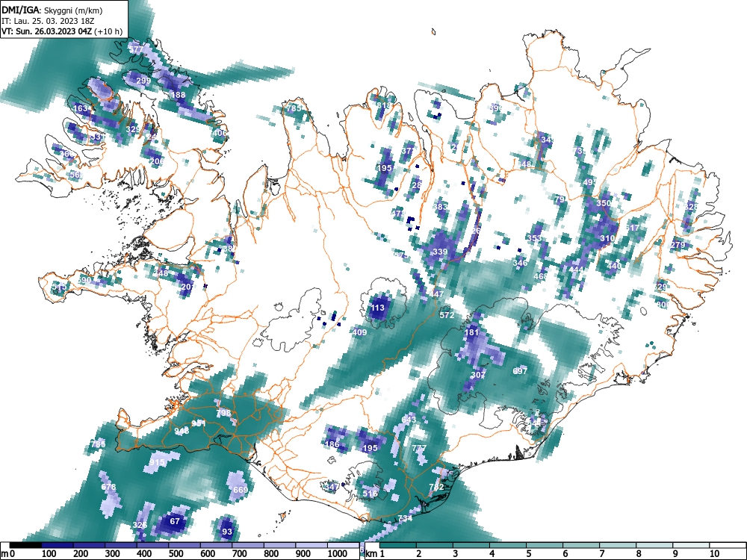Select the '1000' tick label on the meter scale
The height and width of the screenshot is (560, 747).
(x=338, y=553)
